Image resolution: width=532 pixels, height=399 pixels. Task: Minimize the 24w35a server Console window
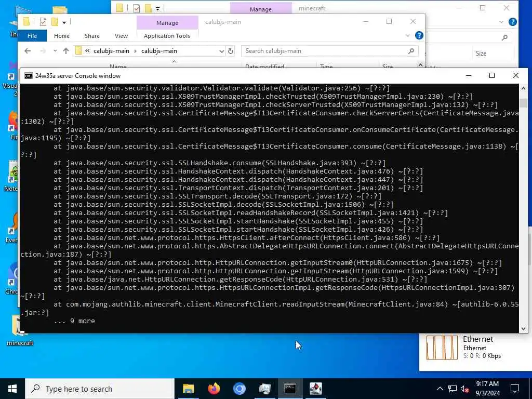(469, 75)
